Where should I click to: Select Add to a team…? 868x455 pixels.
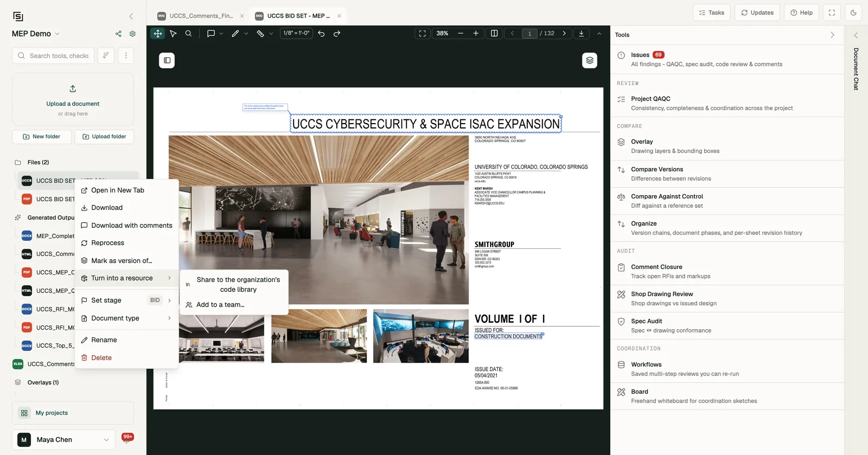(234, 305)
